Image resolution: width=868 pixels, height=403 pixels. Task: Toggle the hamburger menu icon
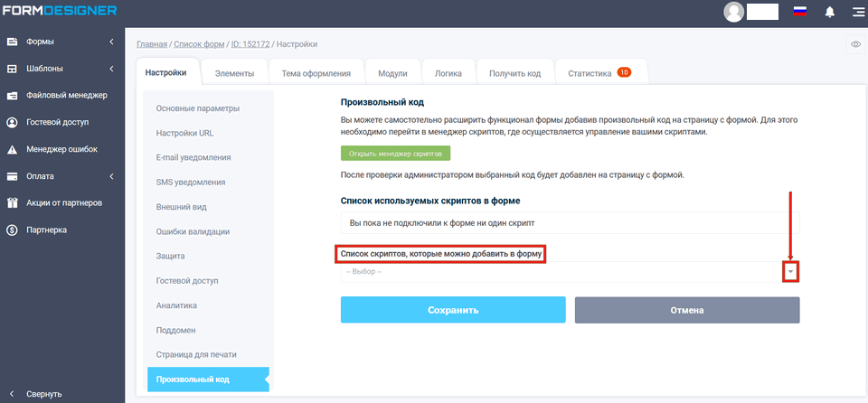(x=857, y=12)
